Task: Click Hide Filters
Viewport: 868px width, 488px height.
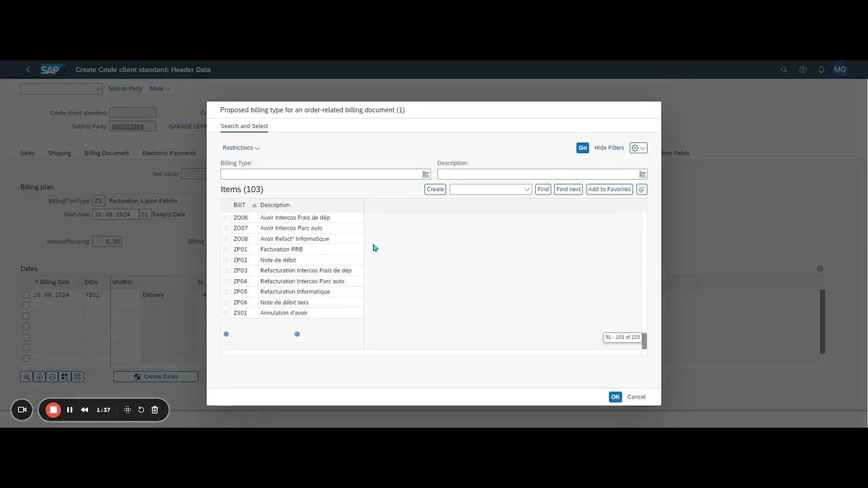Action: [609, 148]
